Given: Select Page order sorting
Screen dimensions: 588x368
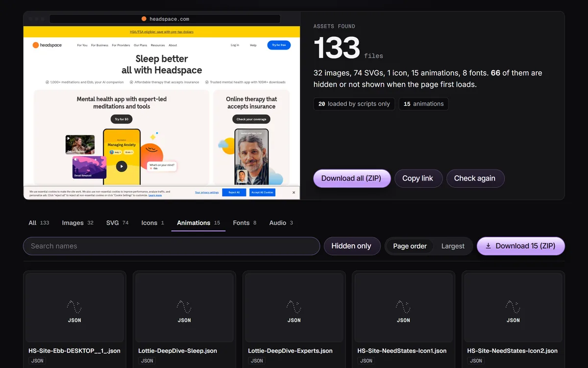Looking at the screenshot, I should tap(410, 246).
